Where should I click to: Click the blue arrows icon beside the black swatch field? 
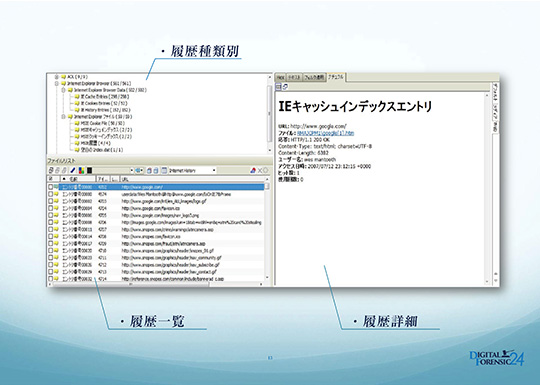139,170
